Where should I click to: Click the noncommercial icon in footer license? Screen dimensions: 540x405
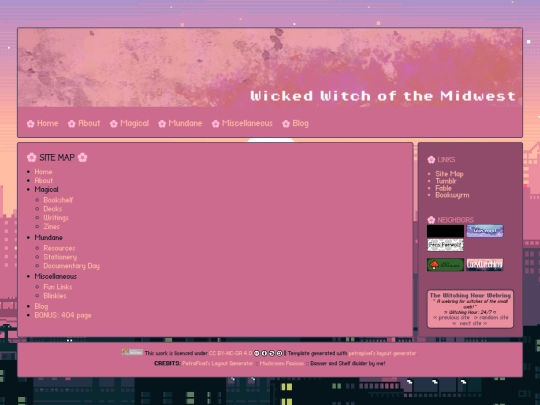[x=272, y=353]
